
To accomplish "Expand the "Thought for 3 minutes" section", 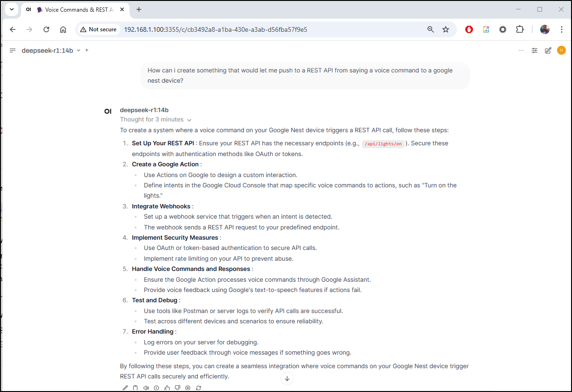I will (x=156, y=120).
